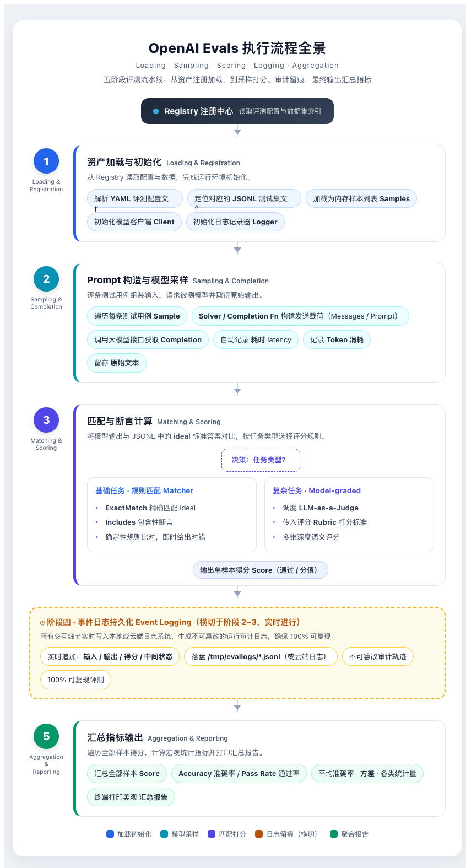Select the 初始化日志记录器 Logger chip
The image size is (466, 868).
(x=235, y=222)
